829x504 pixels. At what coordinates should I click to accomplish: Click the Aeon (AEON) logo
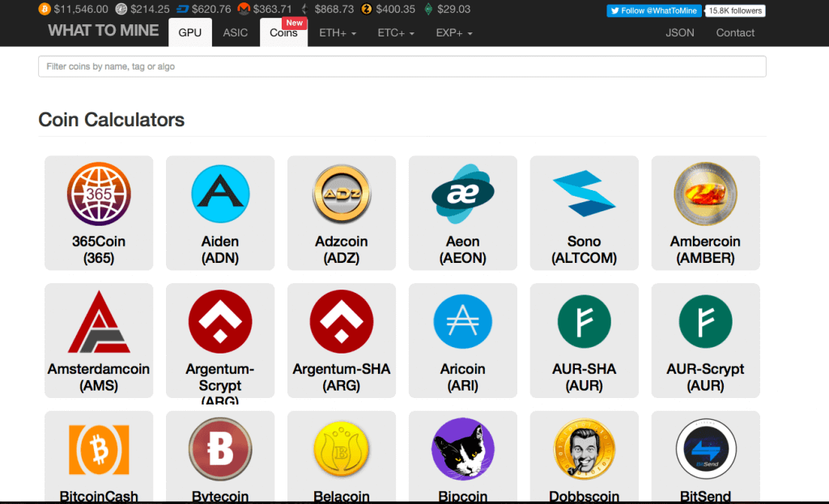[463, 194]
